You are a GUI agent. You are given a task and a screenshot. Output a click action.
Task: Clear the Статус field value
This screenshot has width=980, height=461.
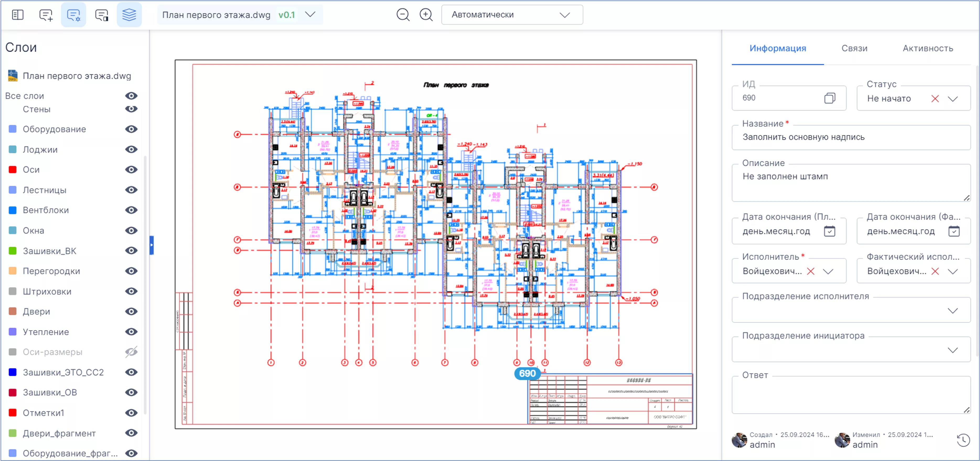coord(935,99)
